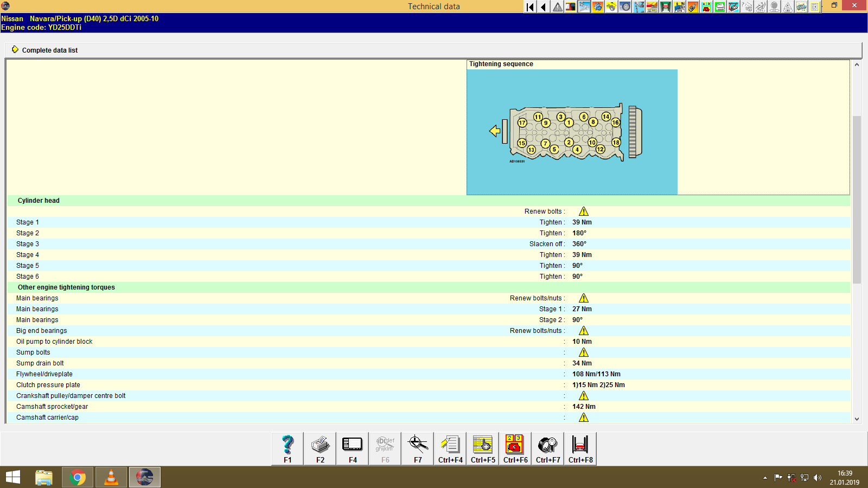Image resolution: width=868 pixels, height=488 pixels.
Task: Click the warning symbol beside Renew bolts
Action: (x=584, y=211)
